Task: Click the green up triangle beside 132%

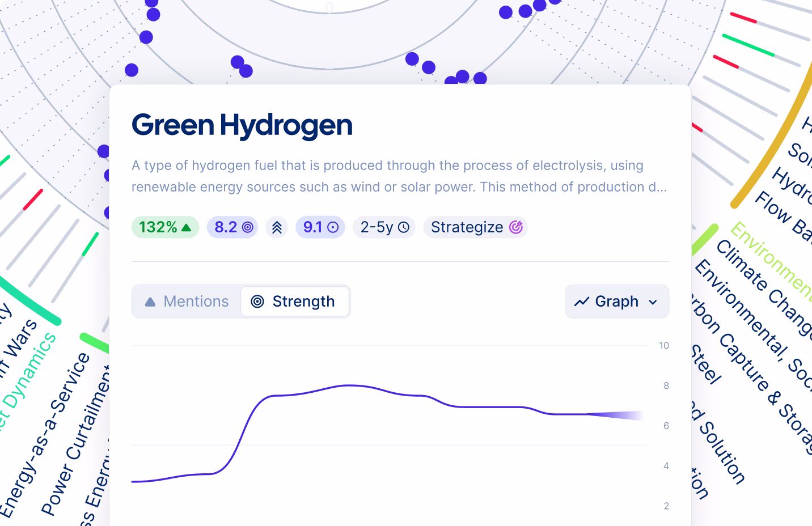Action: (186, 227)
